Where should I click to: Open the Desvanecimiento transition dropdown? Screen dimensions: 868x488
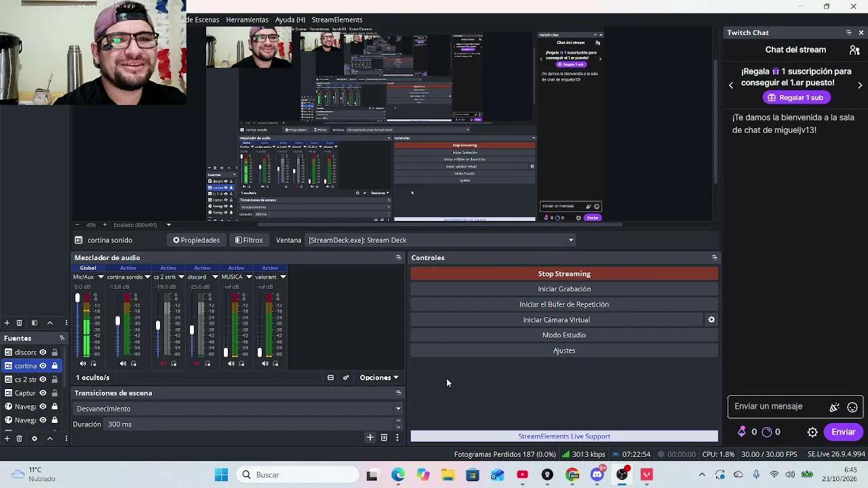[x=237, y=409]
